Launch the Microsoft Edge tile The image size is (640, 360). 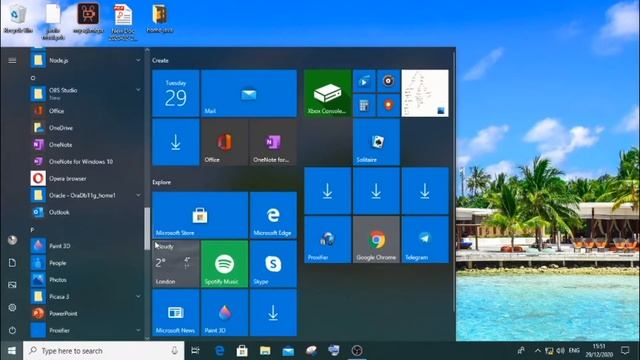[273, 215]
